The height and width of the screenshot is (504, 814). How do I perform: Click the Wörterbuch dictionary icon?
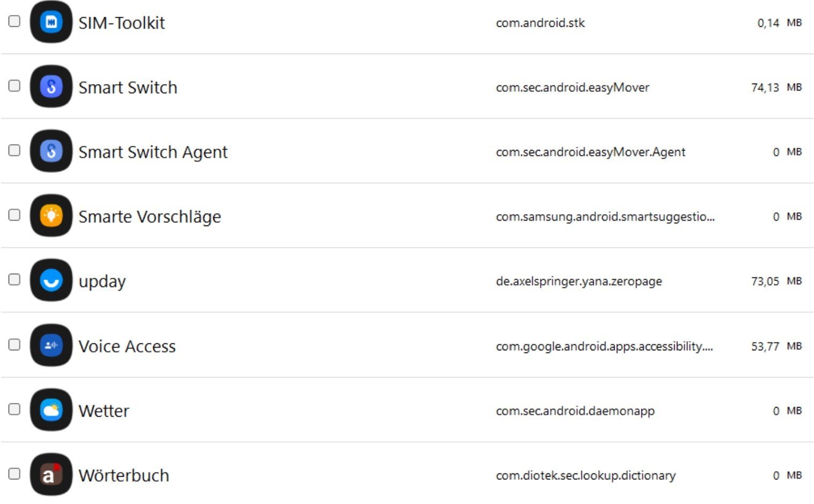pos(51,475)
